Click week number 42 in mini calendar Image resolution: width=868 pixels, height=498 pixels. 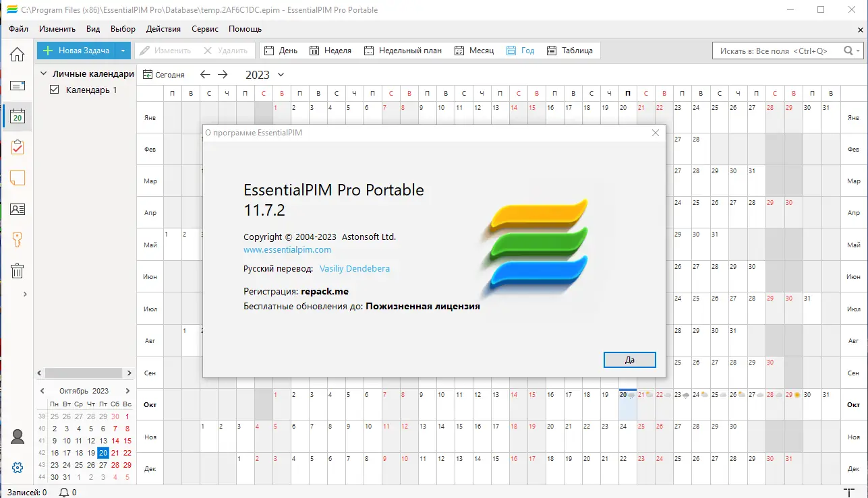[x=42, y=453]
